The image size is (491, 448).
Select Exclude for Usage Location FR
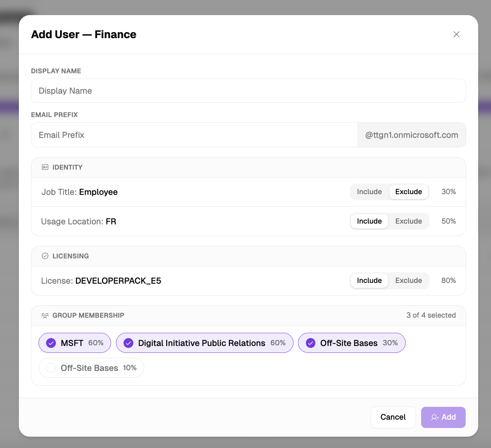[409, 221]
